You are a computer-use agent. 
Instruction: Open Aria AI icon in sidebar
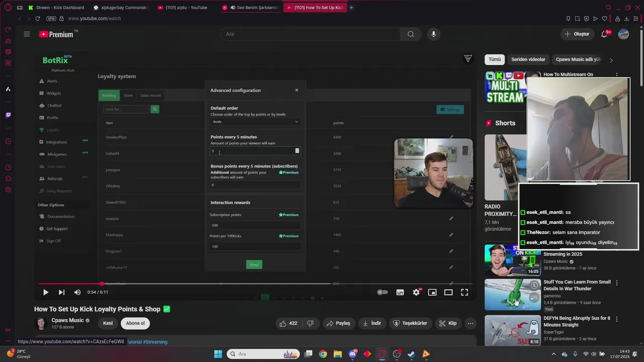(x=8, y=89)
